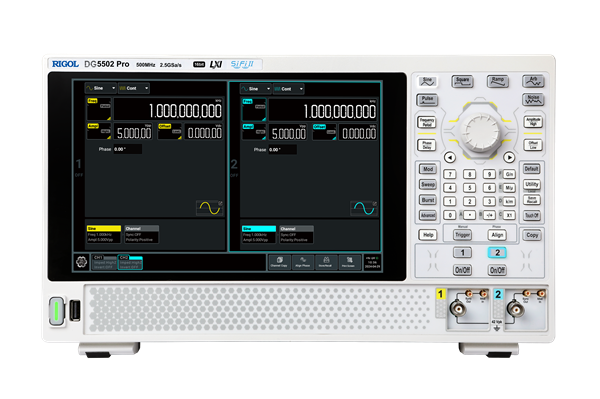Tap the channel 1 frequency value field

(x=168, y=110)
